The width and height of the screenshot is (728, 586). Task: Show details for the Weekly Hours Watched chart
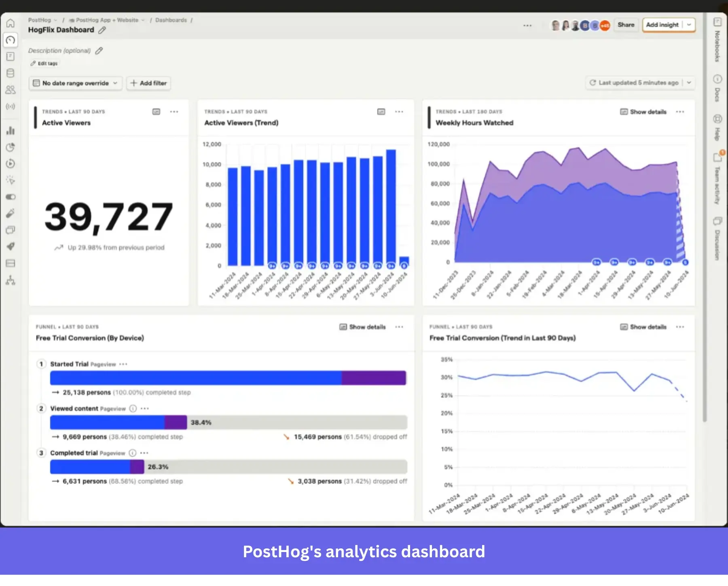643,112
